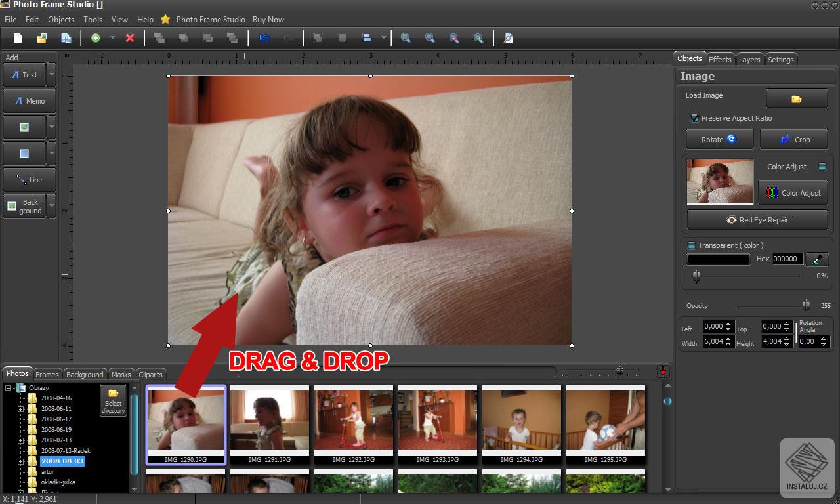Zoom out using the minus magnifier
The image size is (840, 504).
click(x=454, y=38)
